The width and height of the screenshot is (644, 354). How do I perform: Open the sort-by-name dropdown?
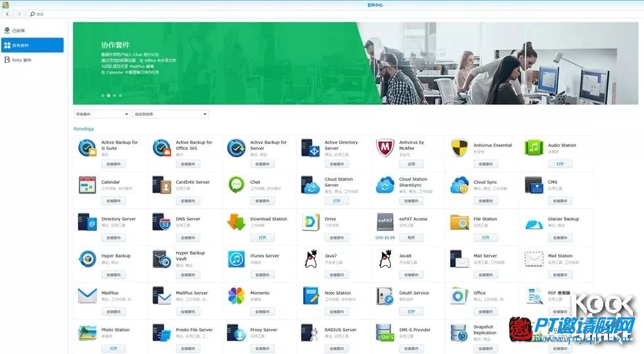pos(170,114)
